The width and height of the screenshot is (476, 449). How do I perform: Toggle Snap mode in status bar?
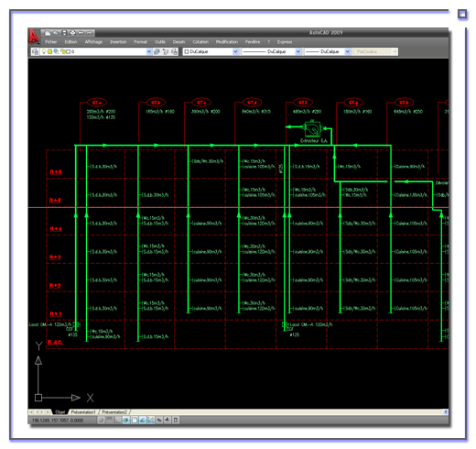point(102,421)
